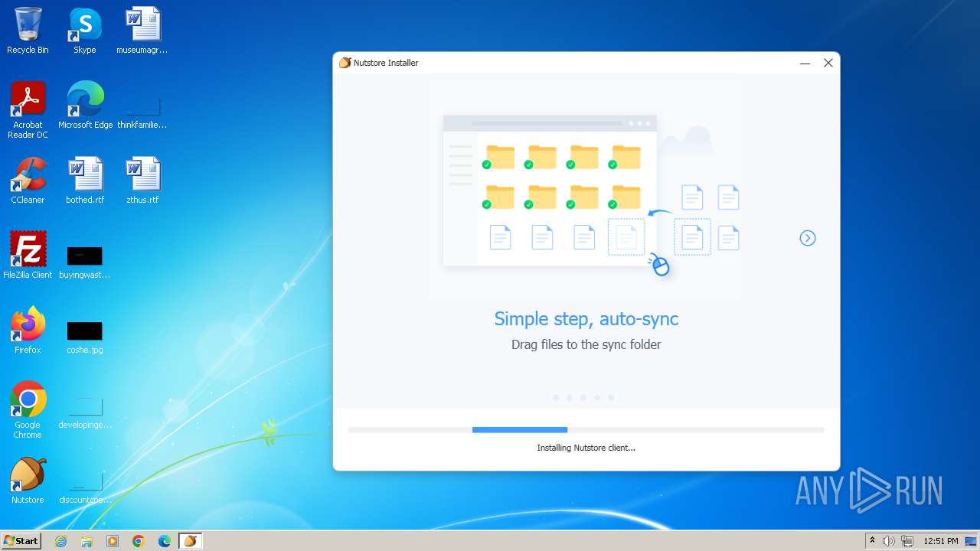The image size is (980, 551).
Task: Select the museumagr Word document icon
Action: coord(142,31)
